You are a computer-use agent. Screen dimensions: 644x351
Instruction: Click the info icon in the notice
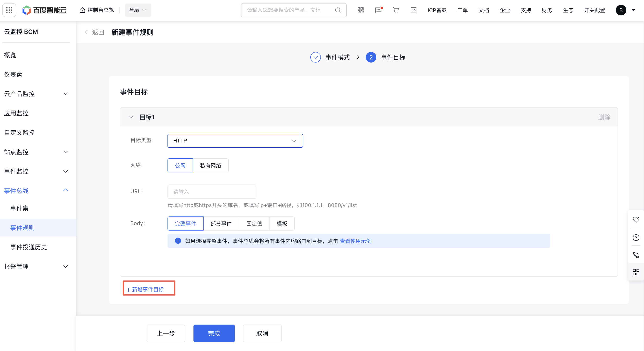[x=178, y=241]
